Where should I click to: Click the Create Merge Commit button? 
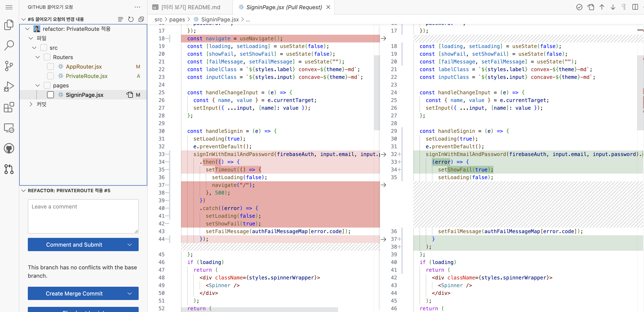pos(74,294)
